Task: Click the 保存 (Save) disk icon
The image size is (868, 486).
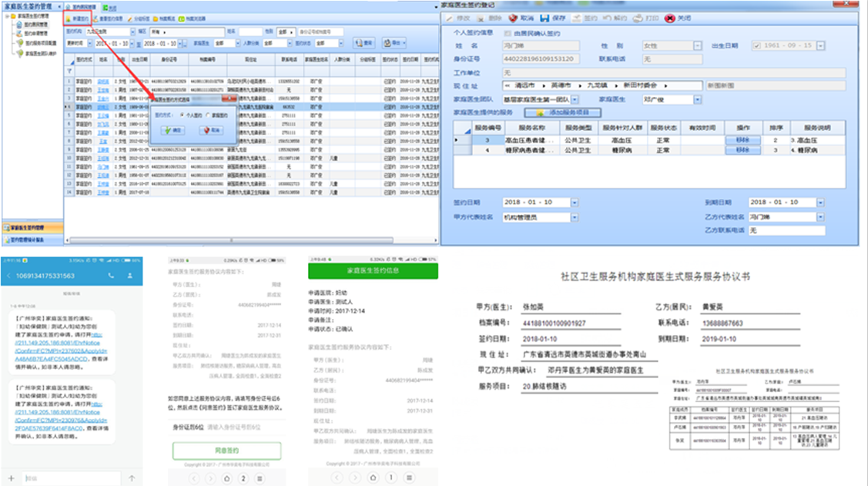Action: (546, 18)
